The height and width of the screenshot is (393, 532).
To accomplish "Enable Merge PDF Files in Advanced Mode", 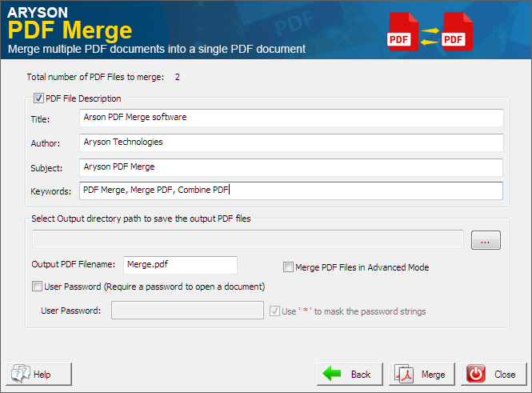I will (x=288, y=267).
